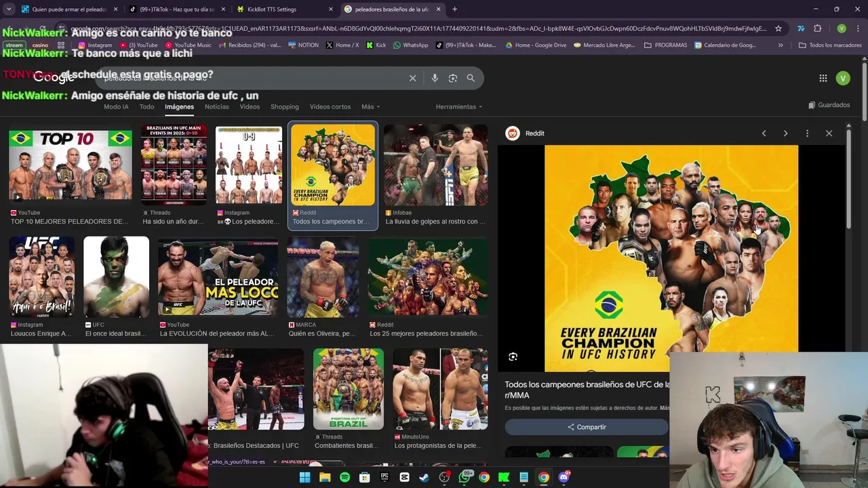The width and height of the screenshot is (868, 488).
Task: Start voice search with microphone icon
Action: (x=435, y=78)
